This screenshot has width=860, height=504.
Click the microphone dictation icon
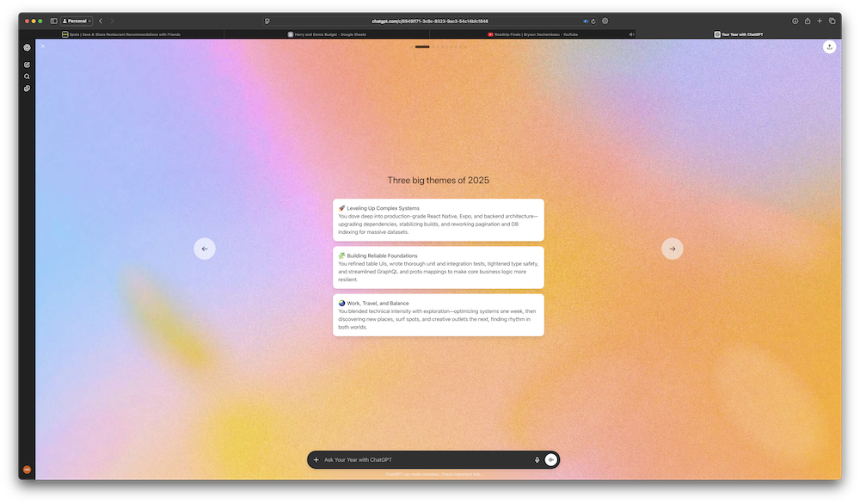coord(537,460)
